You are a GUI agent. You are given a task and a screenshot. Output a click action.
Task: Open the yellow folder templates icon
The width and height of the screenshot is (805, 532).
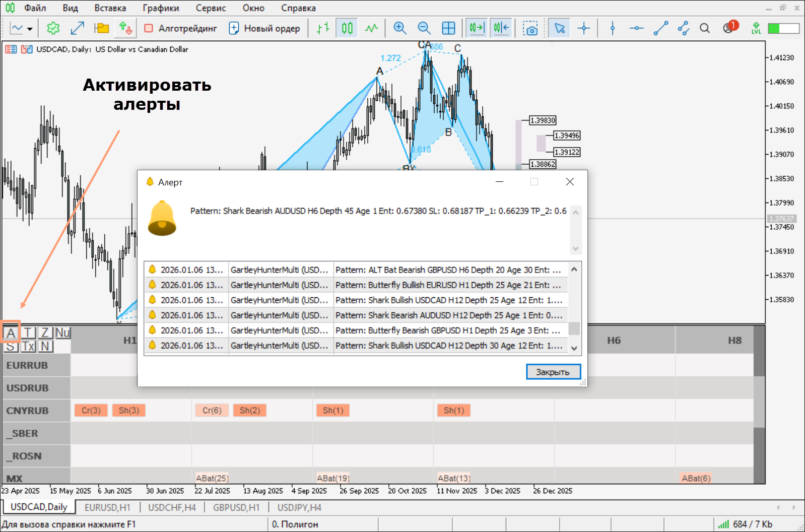pos(102,28)
